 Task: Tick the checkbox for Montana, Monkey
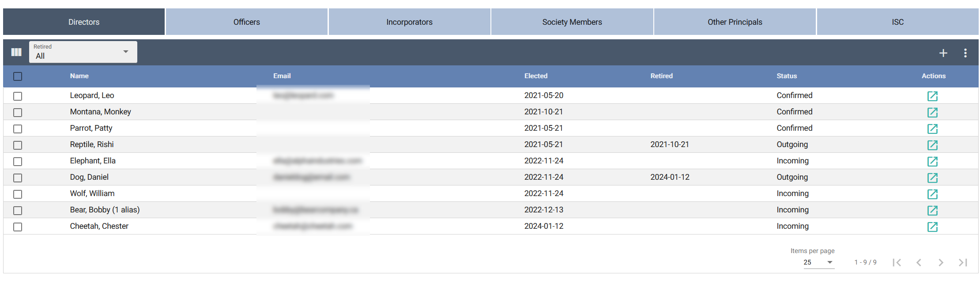click(18, 113)
